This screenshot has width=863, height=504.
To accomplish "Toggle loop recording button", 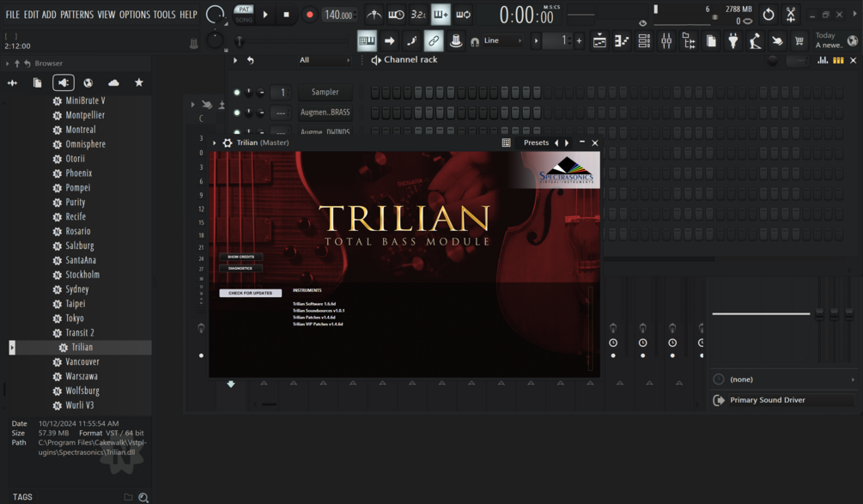I will coord(464,15).
